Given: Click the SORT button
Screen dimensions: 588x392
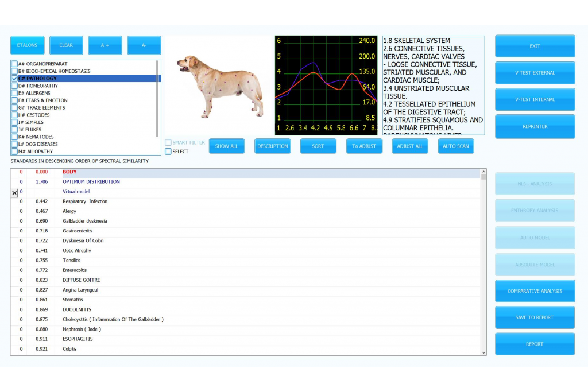Looking at the screenshot, I should click(x=318, y=146).
